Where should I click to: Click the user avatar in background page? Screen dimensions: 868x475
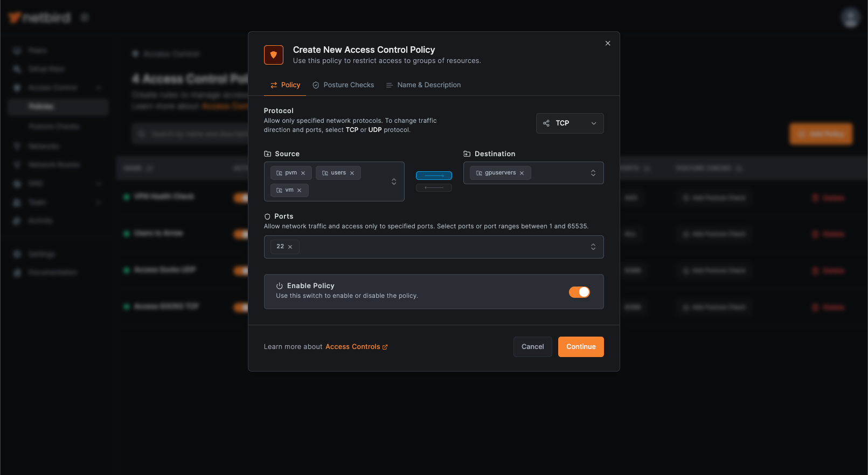pos(851,18)
